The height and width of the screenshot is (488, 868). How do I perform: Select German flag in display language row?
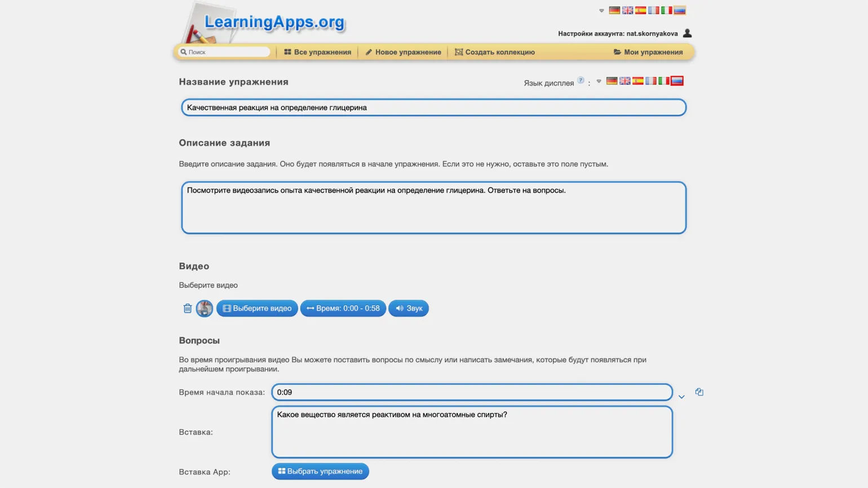(612, 81)
